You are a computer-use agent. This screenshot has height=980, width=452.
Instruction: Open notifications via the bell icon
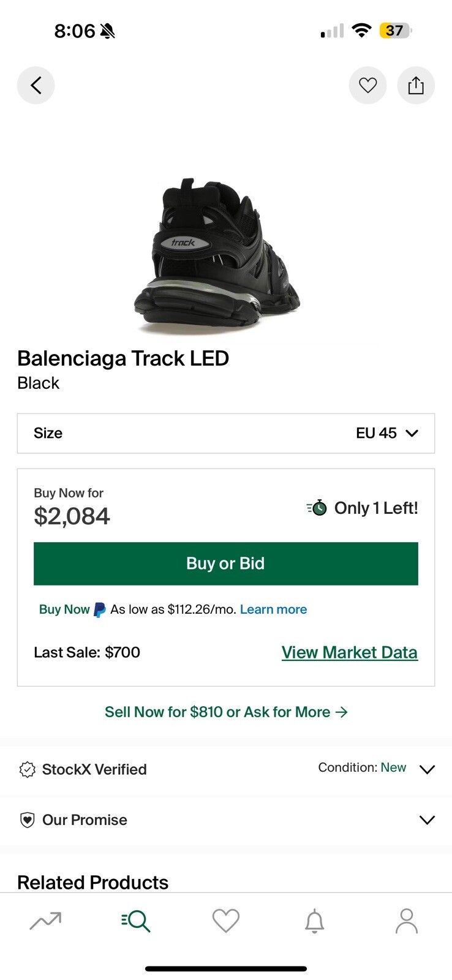point(315,920)
